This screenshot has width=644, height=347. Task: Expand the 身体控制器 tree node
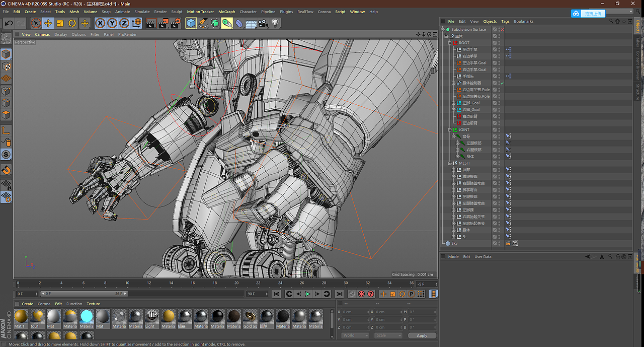(453, 83)
